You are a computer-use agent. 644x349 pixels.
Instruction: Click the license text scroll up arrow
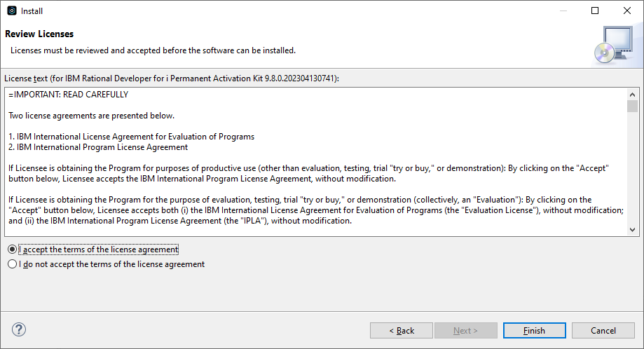pos(633,95)
